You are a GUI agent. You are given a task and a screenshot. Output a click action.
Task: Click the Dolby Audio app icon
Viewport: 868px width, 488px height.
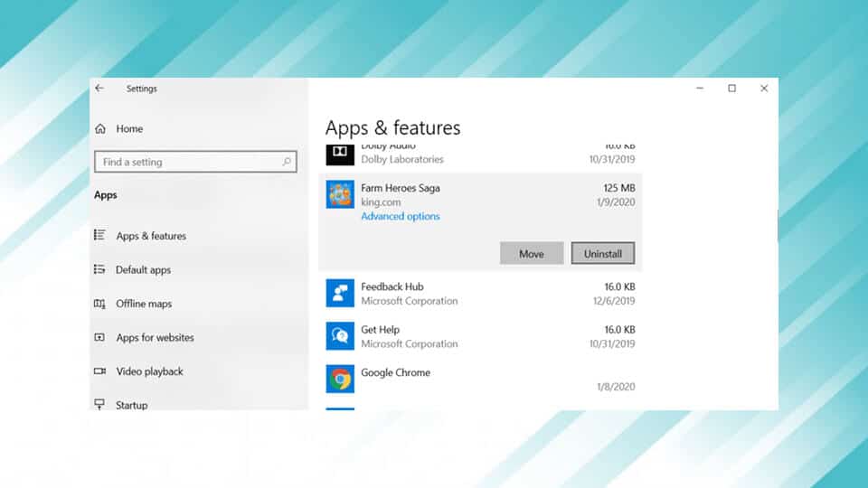click(x=340, y=155)
